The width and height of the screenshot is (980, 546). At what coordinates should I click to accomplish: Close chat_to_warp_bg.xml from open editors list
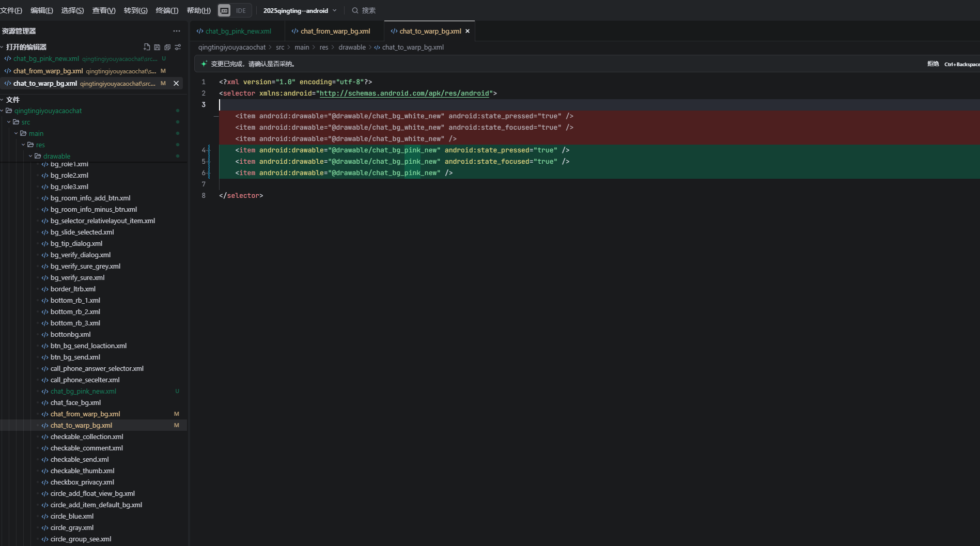176,83
